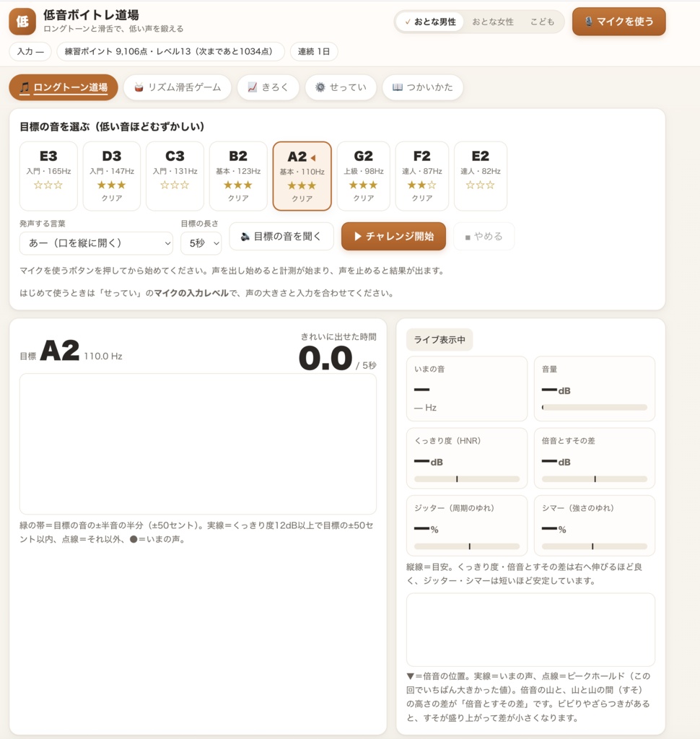
Task: Select the おとな男性 voice type
Action: coord(430,22)
